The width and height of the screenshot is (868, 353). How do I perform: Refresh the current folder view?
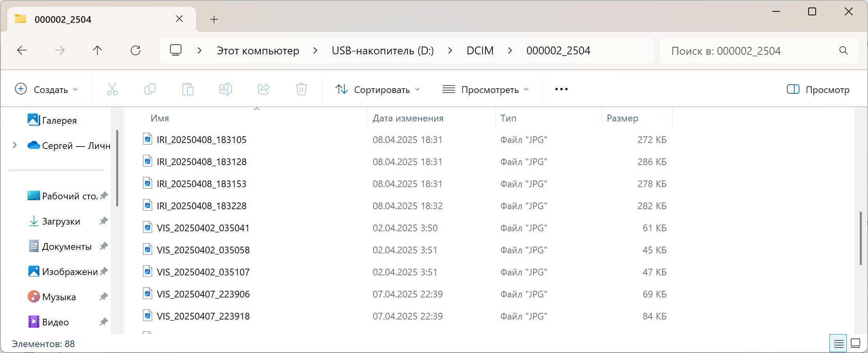pyautogui.click(x=136, y=50)
